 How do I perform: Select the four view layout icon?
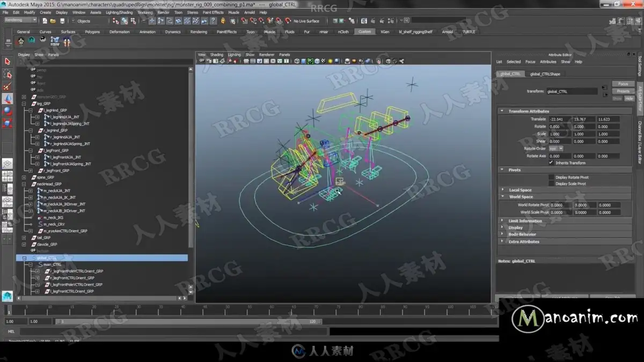7,176
